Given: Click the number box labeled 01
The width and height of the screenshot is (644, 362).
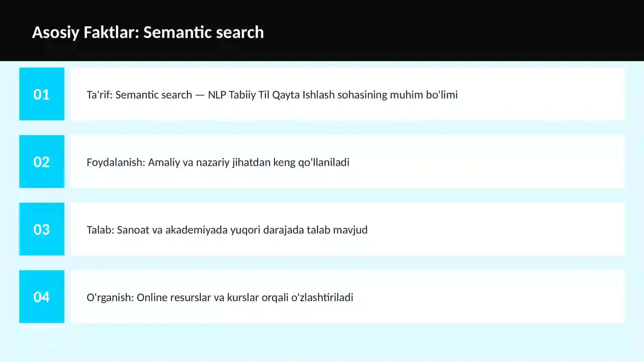Looking at the screenshot, I should click(42, 94).
